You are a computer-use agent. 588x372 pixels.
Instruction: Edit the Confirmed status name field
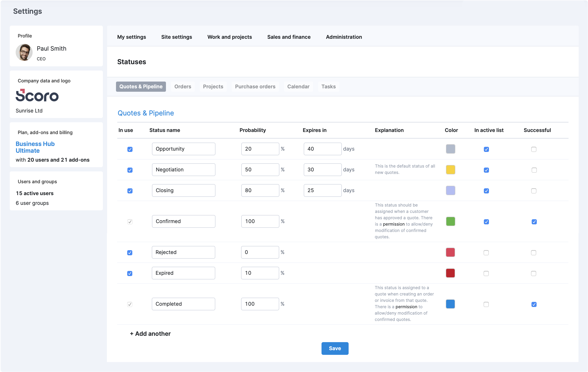(x=184, y=221)
